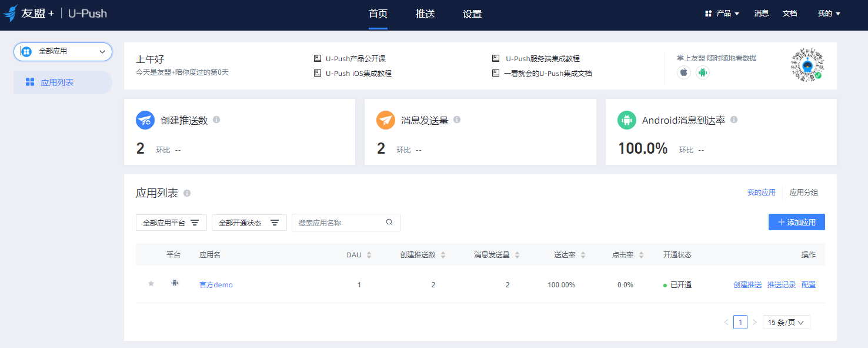Screen dimensions: 868x348
Task: Click the 0.0% 点击率 cell
Action: (x=625, y=285)
